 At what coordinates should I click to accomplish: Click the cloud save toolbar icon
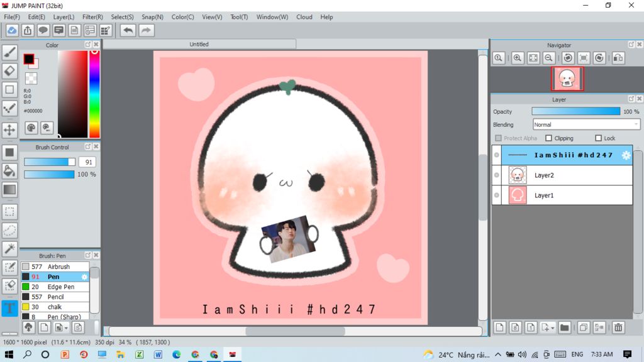click(12, 30)
